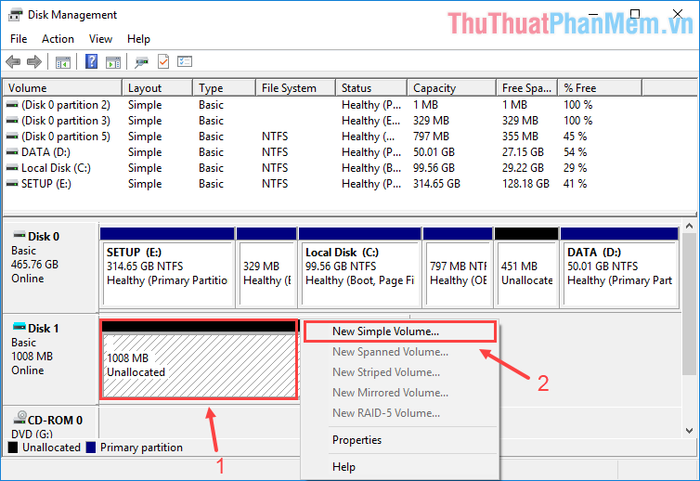Click the vertical scrollbar thumb in disk pane

[689, 304]
